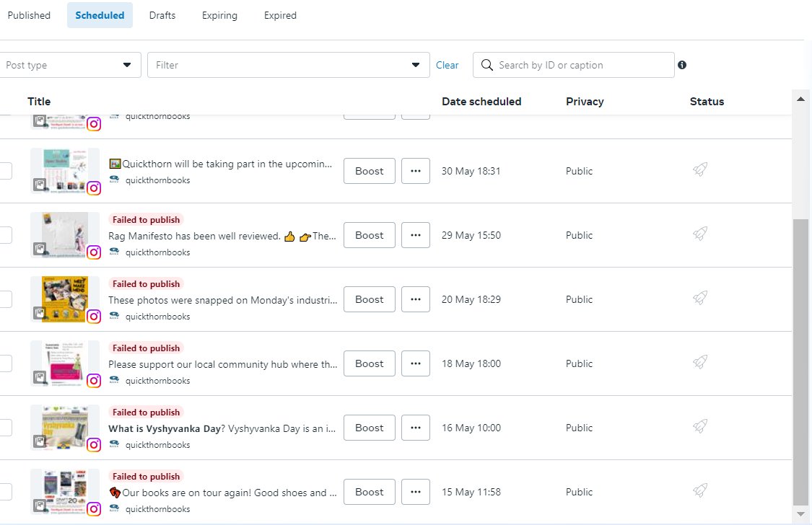Open thumbnail of 30 May Quickthorn post
The height and width of the screenshot is (525, 812).
pyautogui.click(x=65, y=170)
